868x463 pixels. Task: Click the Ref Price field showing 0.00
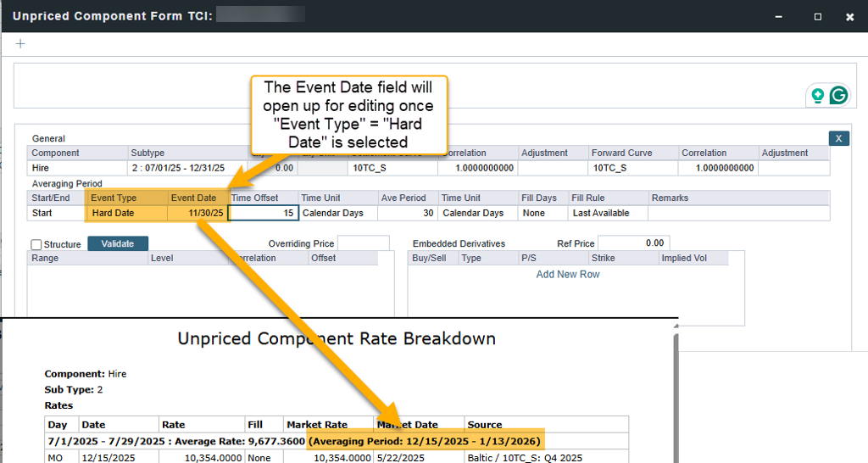click(x=633, y=243)
